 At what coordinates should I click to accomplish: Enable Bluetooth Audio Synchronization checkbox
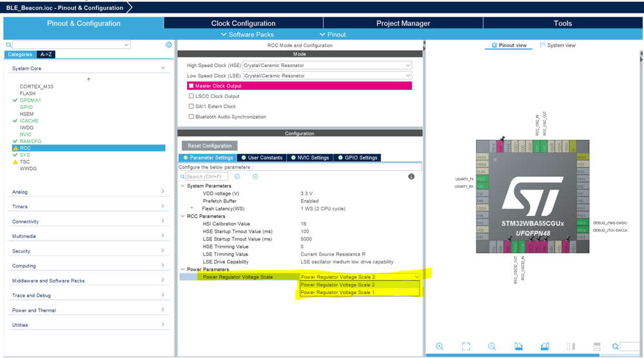pyautogui.click(x=191, y=116)
